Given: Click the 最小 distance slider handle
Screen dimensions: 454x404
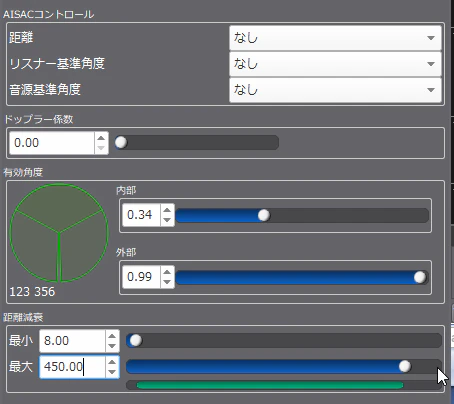Looking at the screenshot, I should (136, 341).
